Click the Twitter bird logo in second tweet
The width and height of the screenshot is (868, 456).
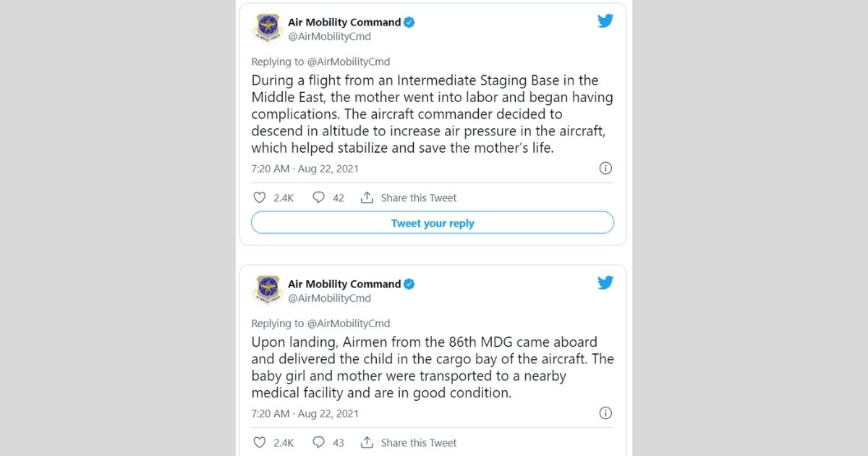point(605,283)
